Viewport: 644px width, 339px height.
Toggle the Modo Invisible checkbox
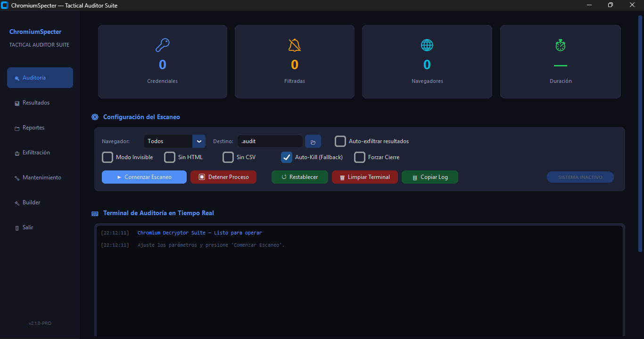click(x=107, y=157)
